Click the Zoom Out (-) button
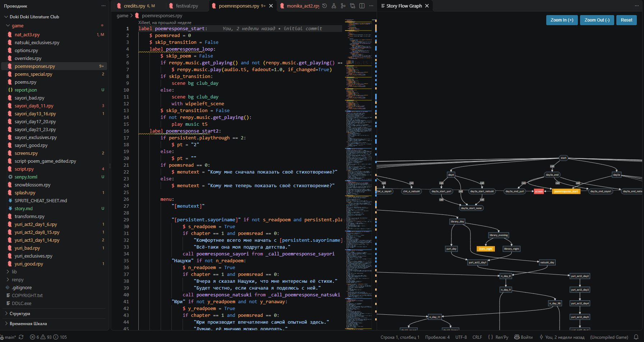This screenshot has height=342, width=644. pyautogui.click(x=597, y=20)
